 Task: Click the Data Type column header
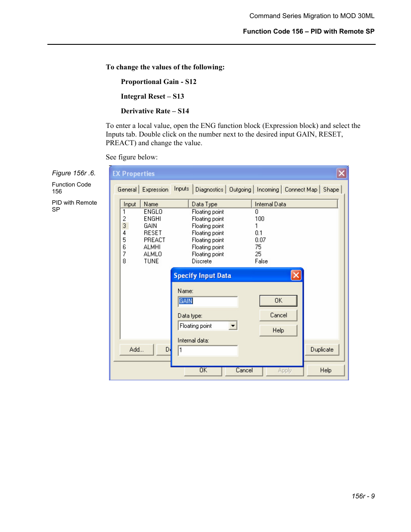tap(220, 204)
